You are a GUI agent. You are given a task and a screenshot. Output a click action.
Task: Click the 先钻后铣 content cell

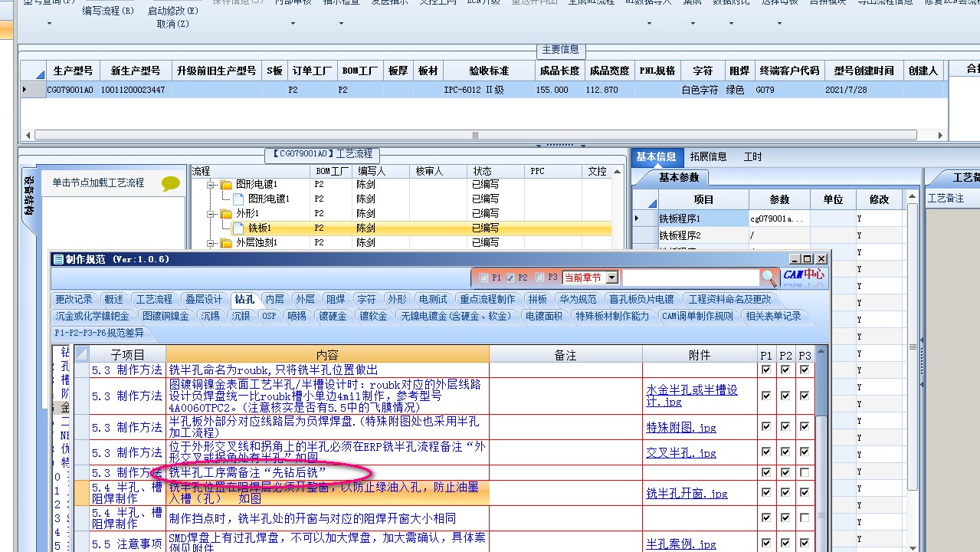pyautogui.click(x=327, y=472)
